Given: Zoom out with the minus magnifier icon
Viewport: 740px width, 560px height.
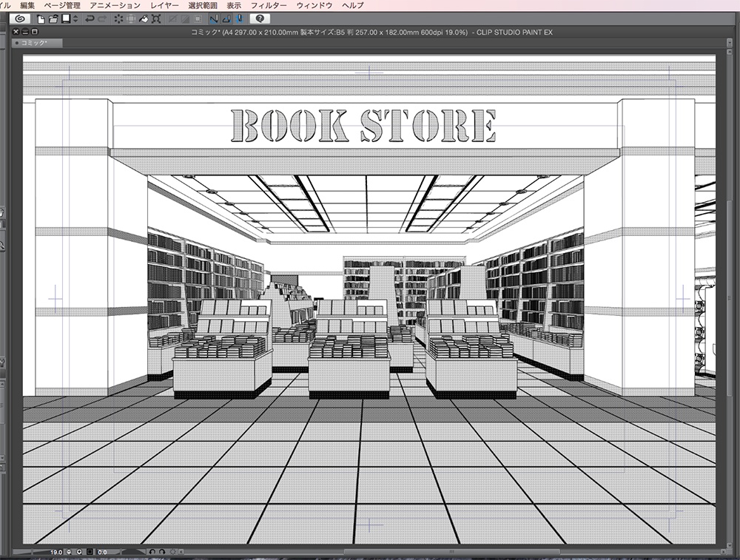Looking at the screenshot, I should pyautogui.click(x=69, y=552).
